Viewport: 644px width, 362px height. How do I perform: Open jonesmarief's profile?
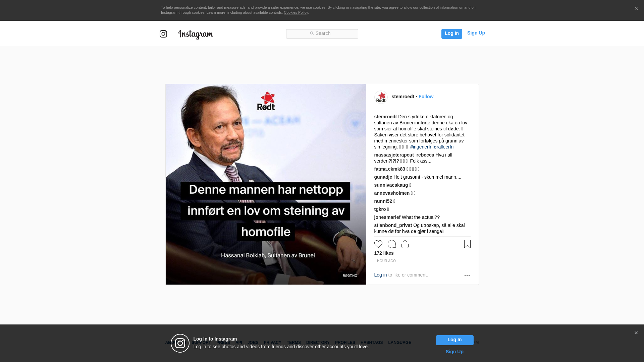click(387, 217)
